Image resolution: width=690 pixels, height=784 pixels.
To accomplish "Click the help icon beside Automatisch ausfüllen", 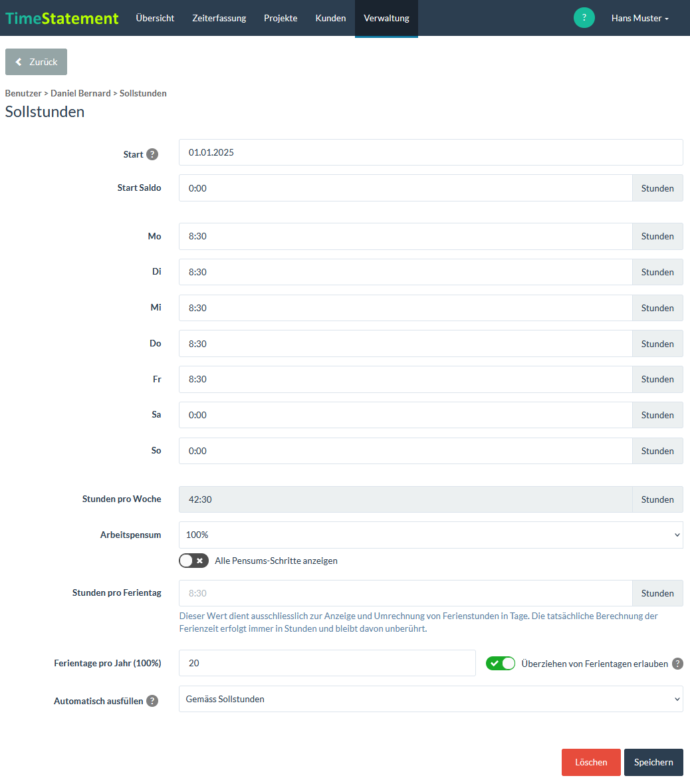I will coord(152,701).
